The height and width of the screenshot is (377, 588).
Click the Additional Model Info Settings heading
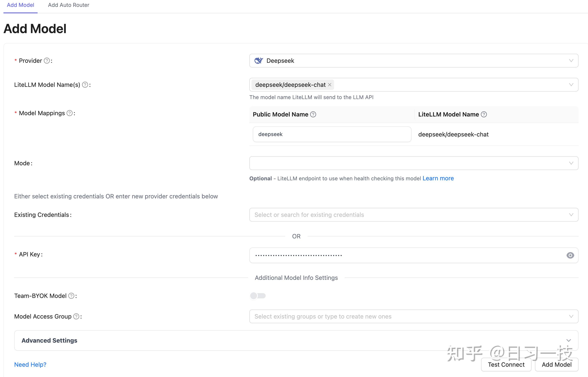tap(296, 278)
